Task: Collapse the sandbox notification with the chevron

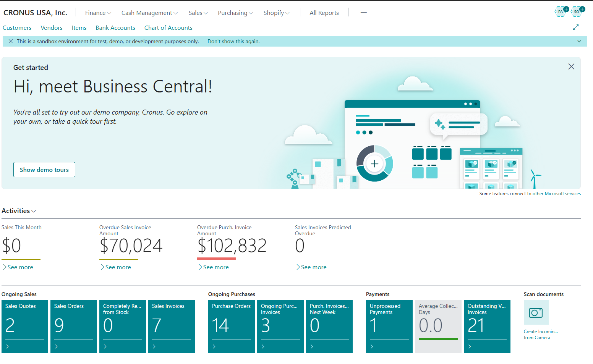Action: coord(579,41)
